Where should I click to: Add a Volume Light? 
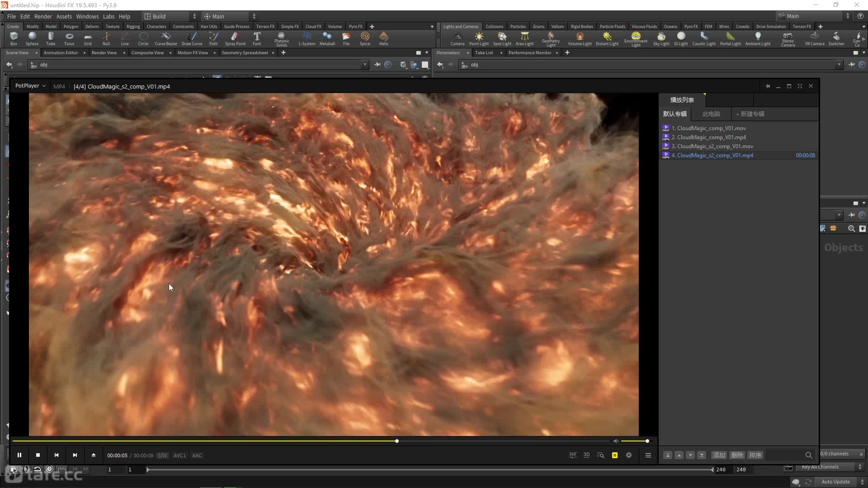coord(580,39)
